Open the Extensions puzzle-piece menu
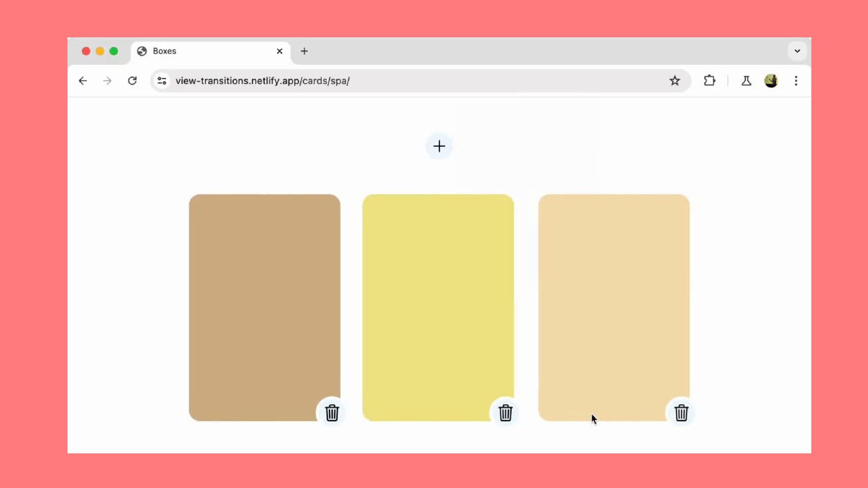Viewport: 868px width, 488px height. click(709, 81)
